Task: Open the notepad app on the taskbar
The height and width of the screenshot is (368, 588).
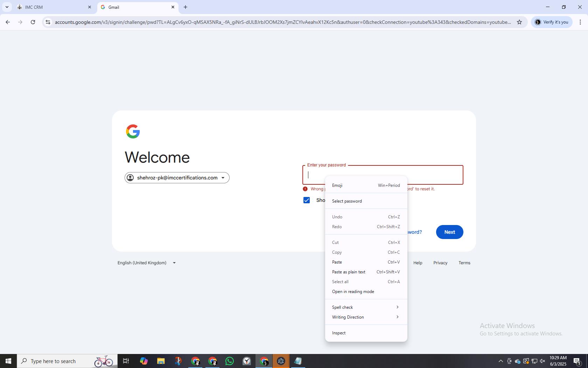Action: tap(298, 361)
